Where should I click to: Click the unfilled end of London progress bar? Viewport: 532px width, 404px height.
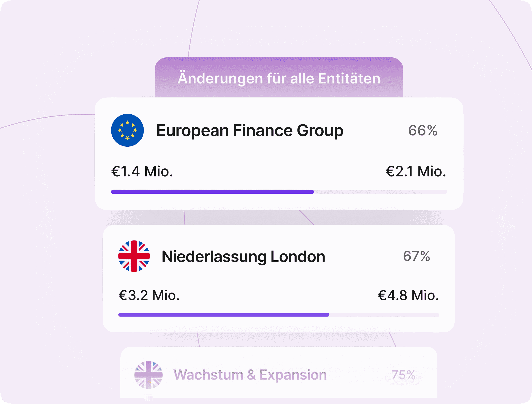click(x=384, y=315)
